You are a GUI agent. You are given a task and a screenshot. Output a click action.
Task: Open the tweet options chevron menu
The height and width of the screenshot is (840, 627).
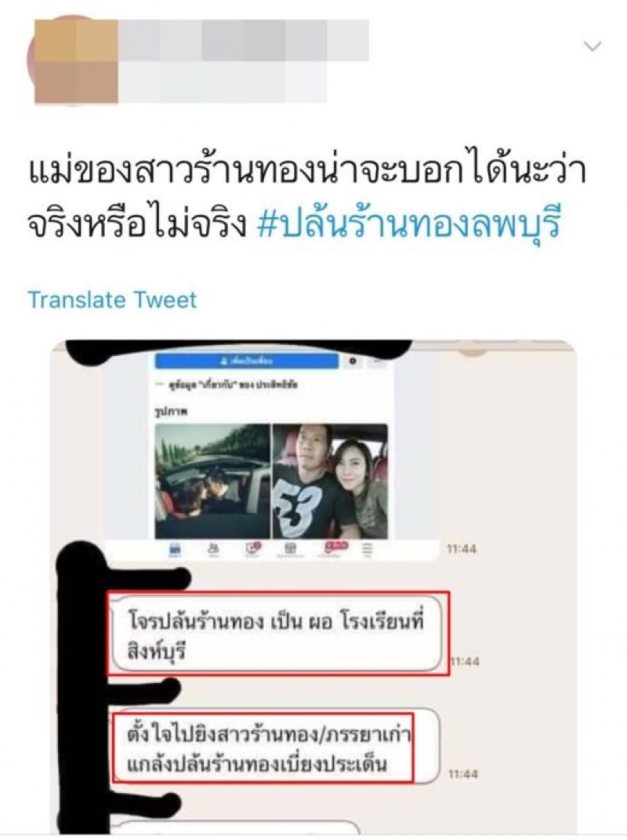pyautogui.click(x=593, y=46)
